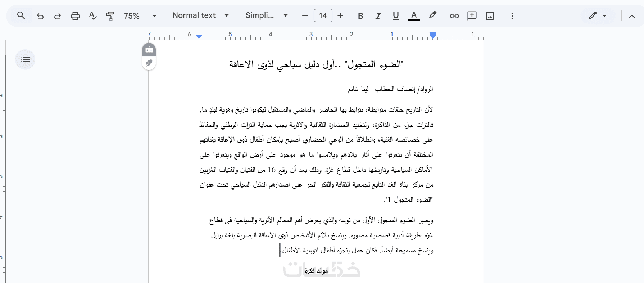644x283 pixels.
Task: Undo the last action
Action: 40,16
